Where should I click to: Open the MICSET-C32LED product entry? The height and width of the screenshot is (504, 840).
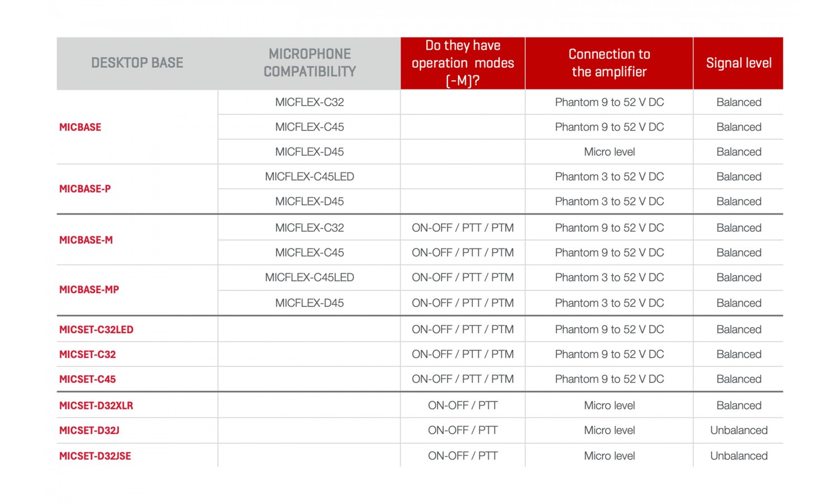(96, 329)
